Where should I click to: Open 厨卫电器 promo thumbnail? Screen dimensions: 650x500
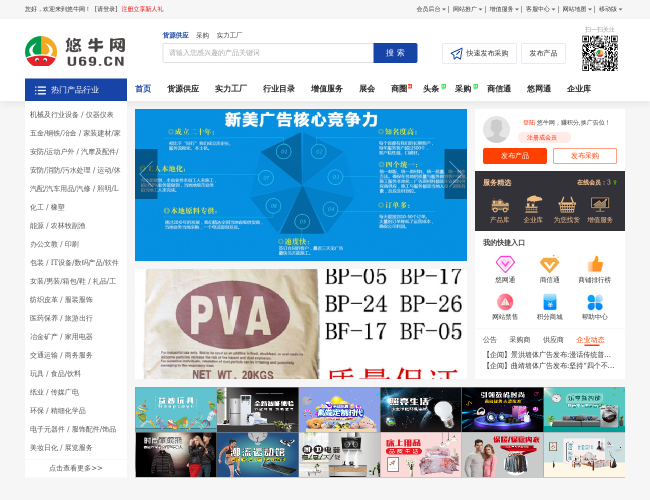[340, 455]
